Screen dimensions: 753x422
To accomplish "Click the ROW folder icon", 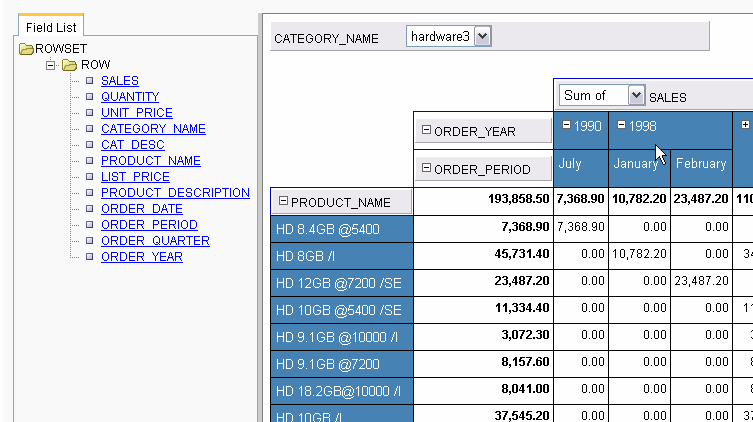I will [70, 65].
